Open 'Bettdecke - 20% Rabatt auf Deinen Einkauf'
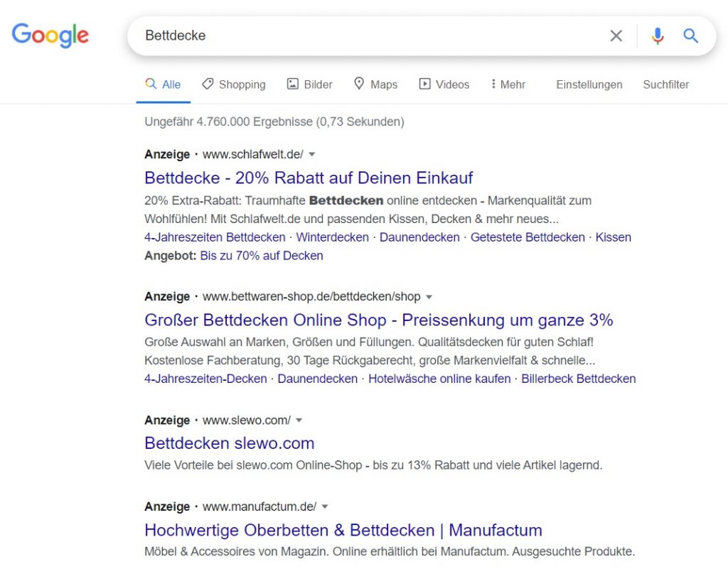 click(x=309, y=178)
